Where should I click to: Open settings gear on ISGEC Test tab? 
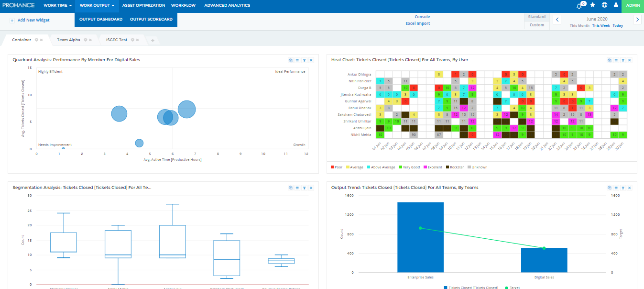click(x=132, y=40)
